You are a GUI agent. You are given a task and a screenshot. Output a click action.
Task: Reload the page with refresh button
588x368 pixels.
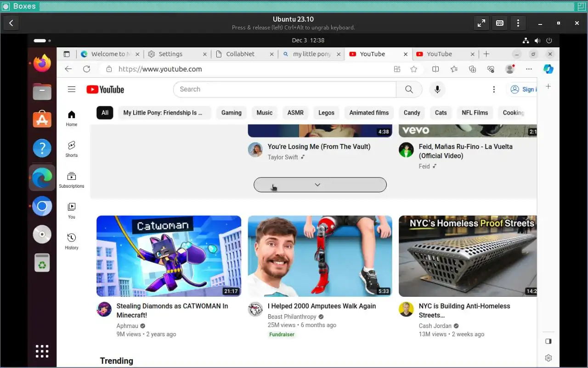click(86, 69)
